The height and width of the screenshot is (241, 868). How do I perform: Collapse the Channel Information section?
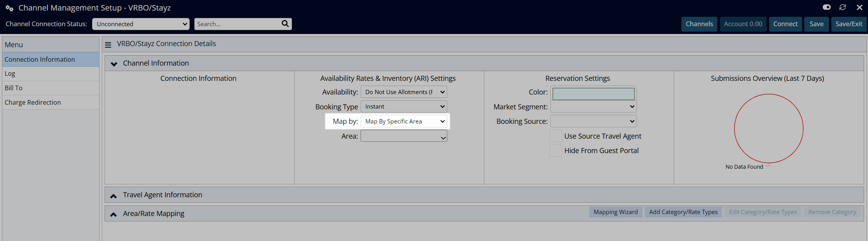tap(114, 64)
